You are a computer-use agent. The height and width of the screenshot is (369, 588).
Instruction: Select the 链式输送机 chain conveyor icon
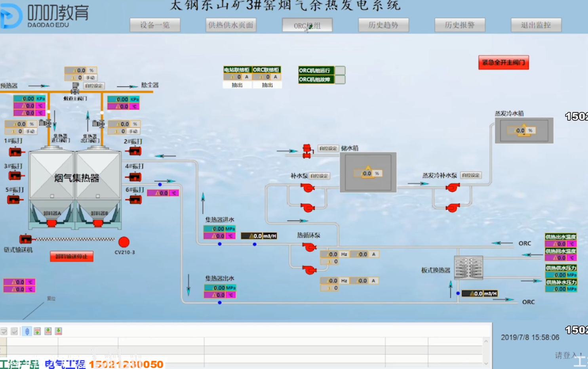click(25, 240)
